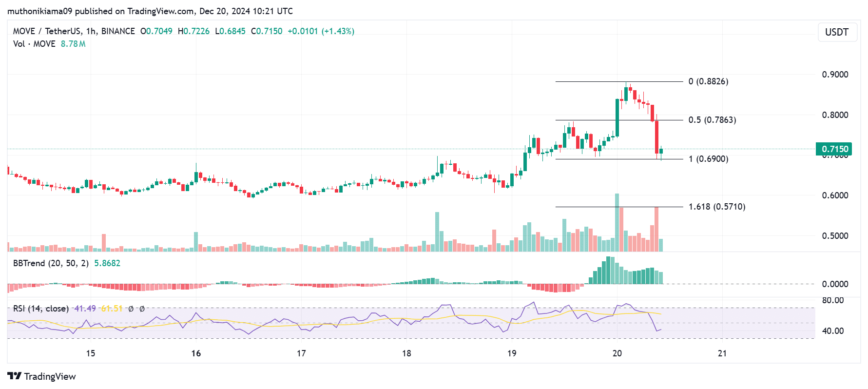Click the TradingView logo
868x389 pixels.
tap(42, 376)
